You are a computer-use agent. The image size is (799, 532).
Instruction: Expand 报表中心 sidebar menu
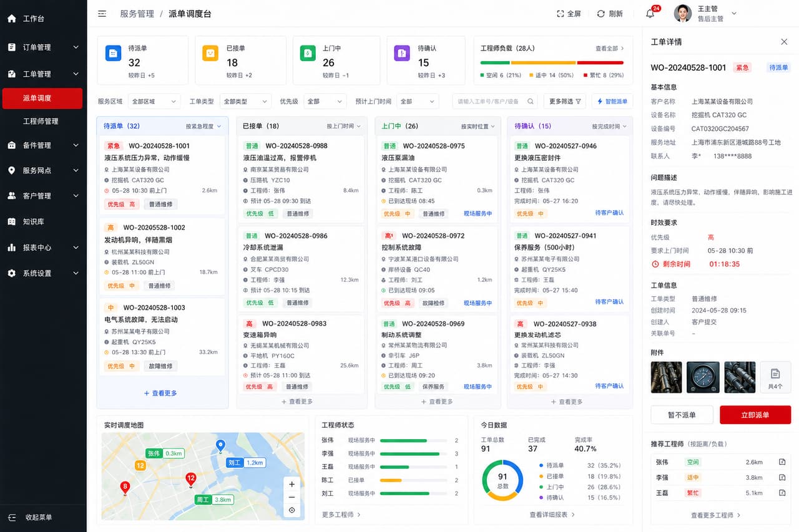43,248
